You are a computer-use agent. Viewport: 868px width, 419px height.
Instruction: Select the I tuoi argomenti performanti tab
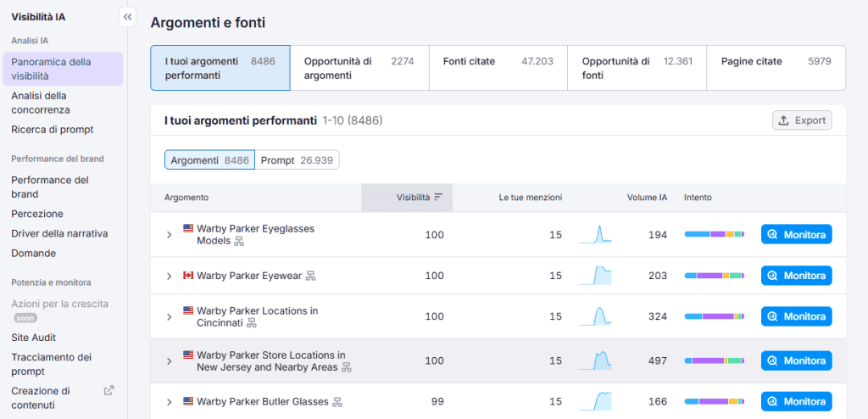coord(220,68)
